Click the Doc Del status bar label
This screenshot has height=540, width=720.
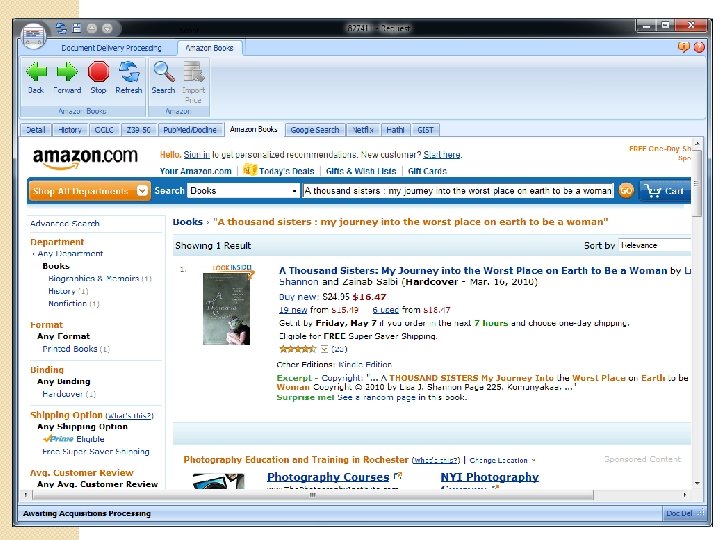[x=679, y=513]
